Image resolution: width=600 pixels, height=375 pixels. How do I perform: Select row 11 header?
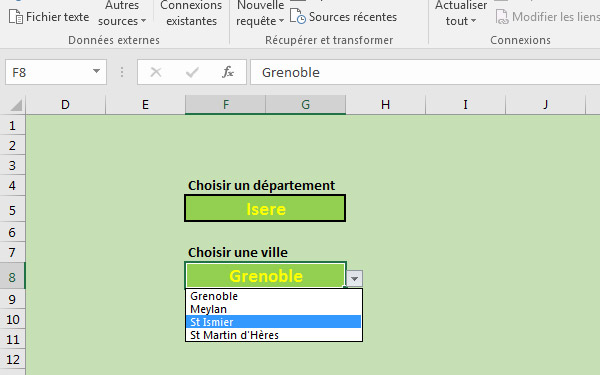click(13, 339)
